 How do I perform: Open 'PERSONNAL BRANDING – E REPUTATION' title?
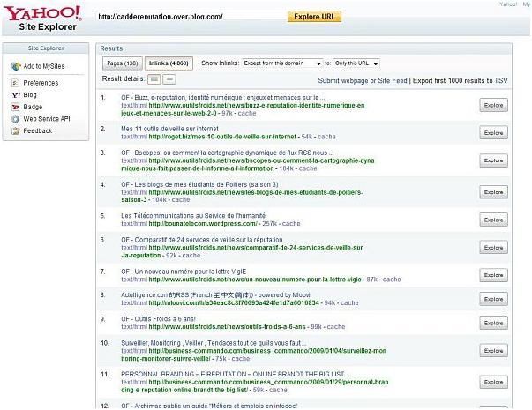tap(236, 374)
